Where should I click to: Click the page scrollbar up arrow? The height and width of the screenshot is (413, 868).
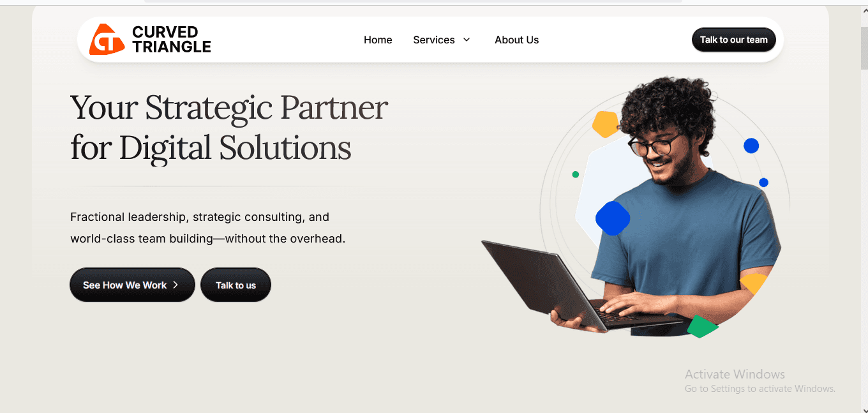click(x=864, y=10)
